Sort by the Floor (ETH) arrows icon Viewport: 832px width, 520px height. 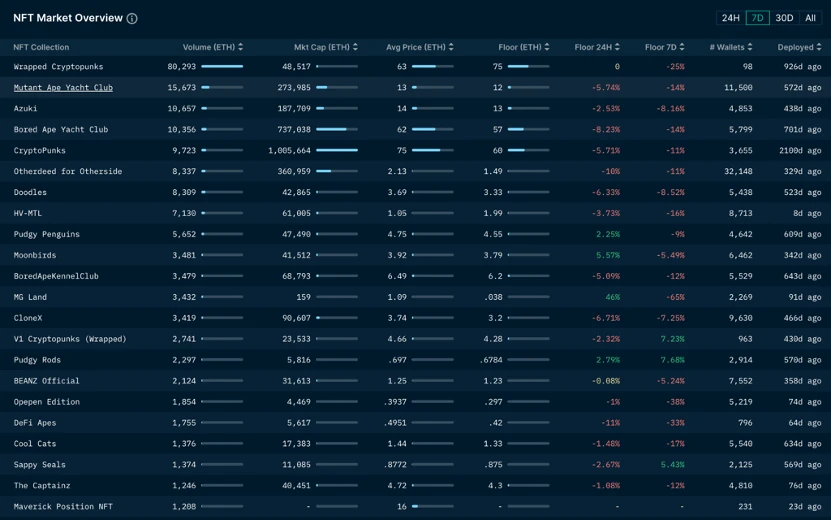point(547,47)
